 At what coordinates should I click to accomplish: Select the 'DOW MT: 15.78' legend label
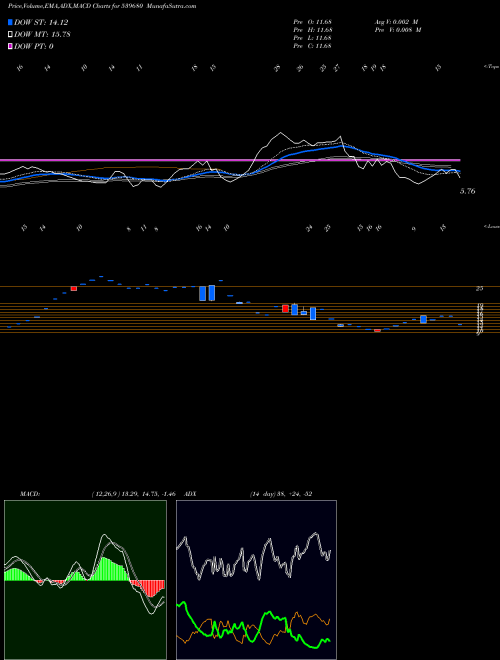[42, 35]
